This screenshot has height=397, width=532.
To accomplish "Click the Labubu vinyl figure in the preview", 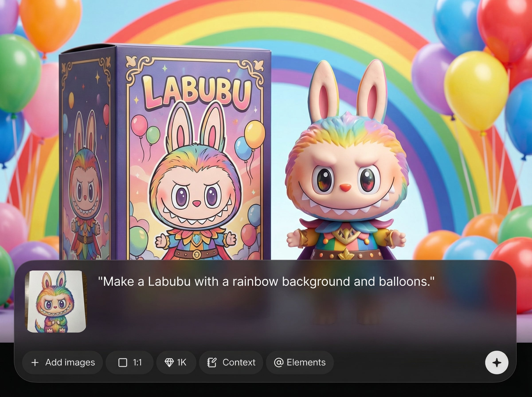I will coord(347,168).
